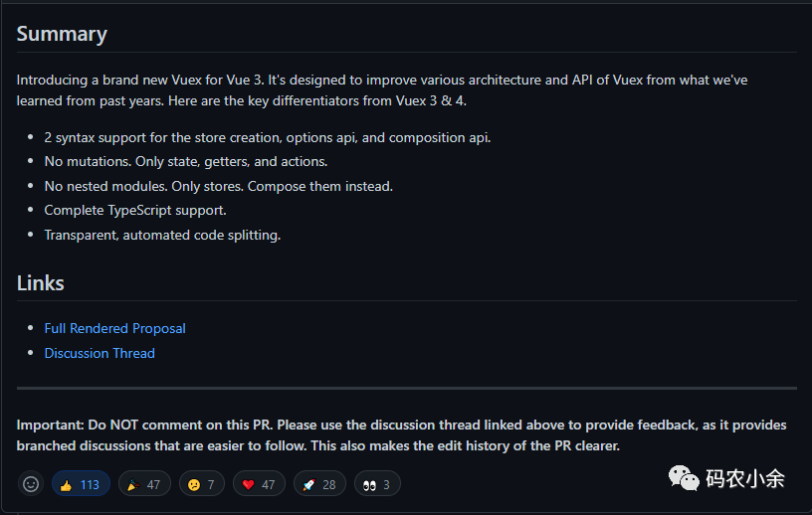
Task: Open the Full Rendered Proposal link
Action: (114, 328)
